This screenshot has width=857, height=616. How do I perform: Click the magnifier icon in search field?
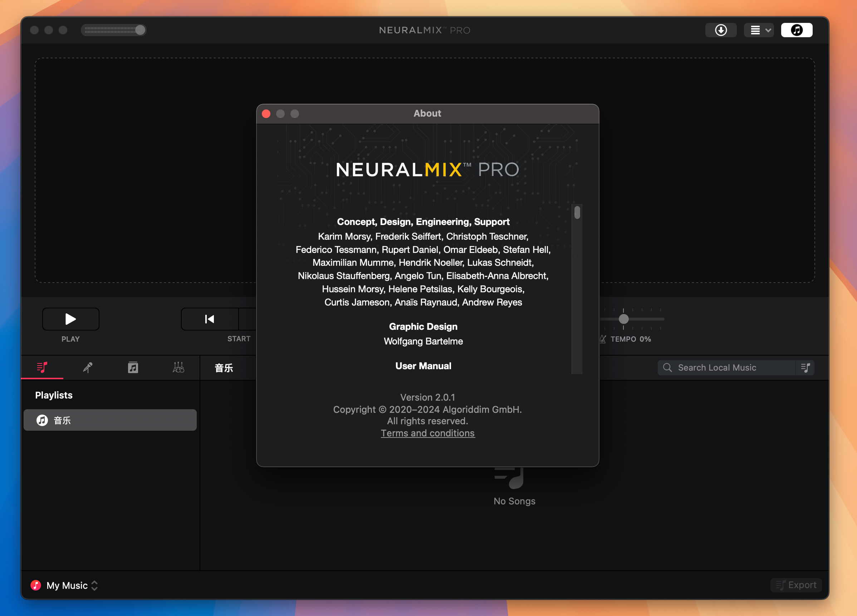(x=667, y=367)
